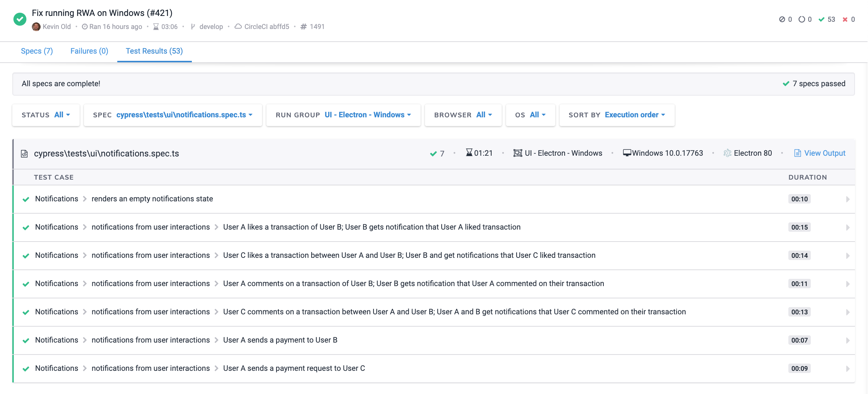The image size is (868, 394).
Task: Open the SORT BY Execution order dropdown
Action: coord(617,115)
